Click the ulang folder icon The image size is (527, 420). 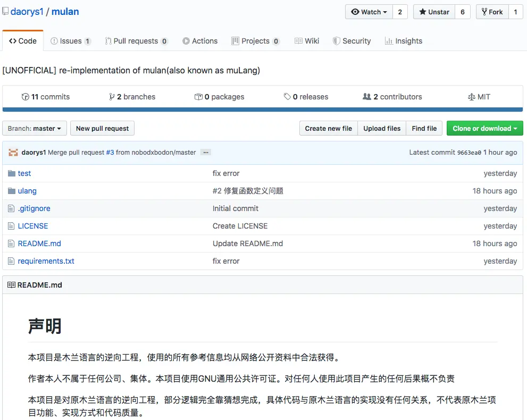(x=12, y=191)
